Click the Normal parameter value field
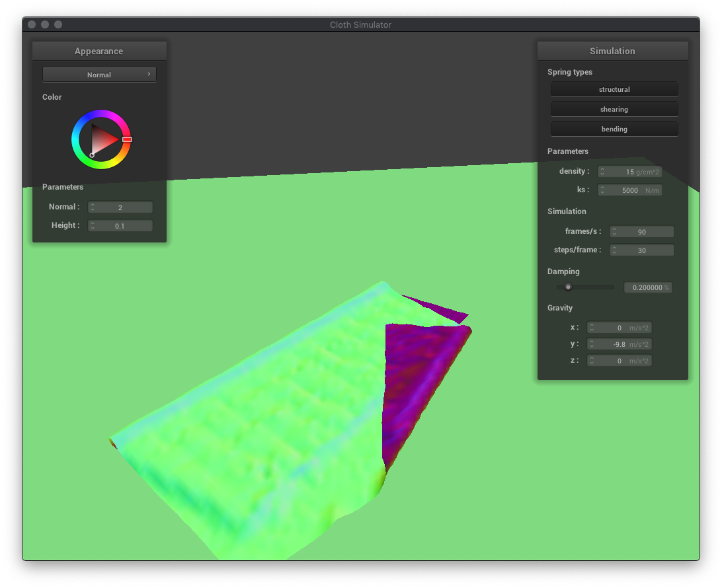This screenshot has height=588, width=722. click(x=120, y=207)
